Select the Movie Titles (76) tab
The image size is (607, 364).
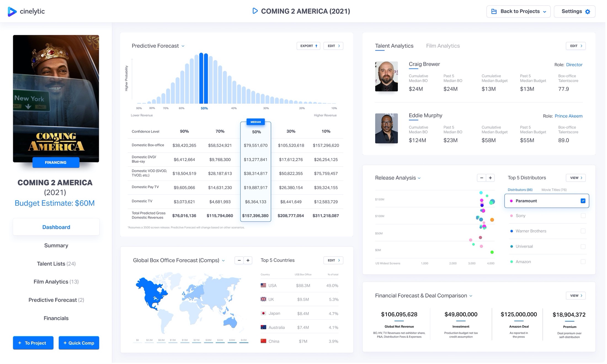click(554, 190)
